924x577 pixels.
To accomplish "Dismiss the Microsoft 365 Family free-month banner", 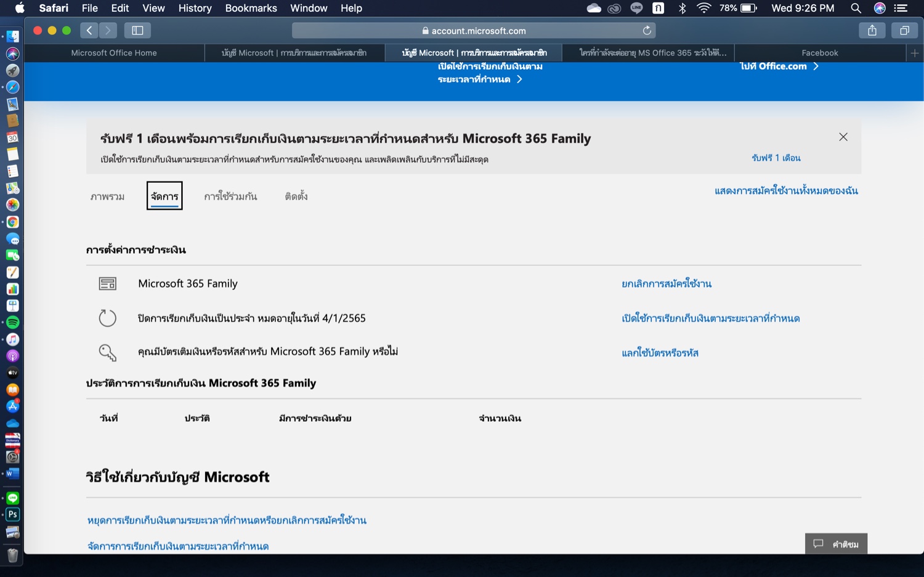I will tap(843, 137).
